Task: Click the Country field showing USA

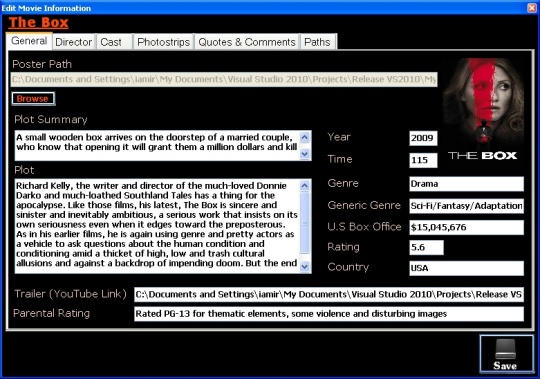Action: click(466, 268)
